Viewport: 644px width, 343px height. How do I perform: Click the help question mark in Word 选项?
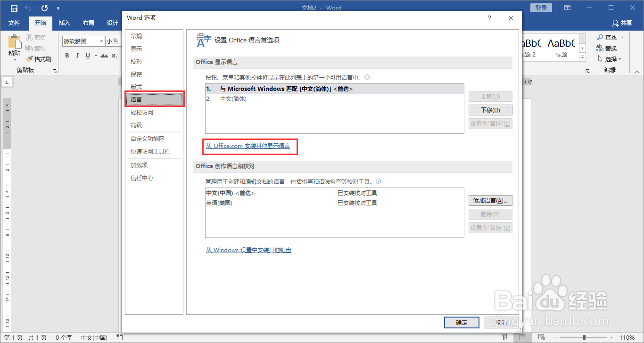click(489, 18)
